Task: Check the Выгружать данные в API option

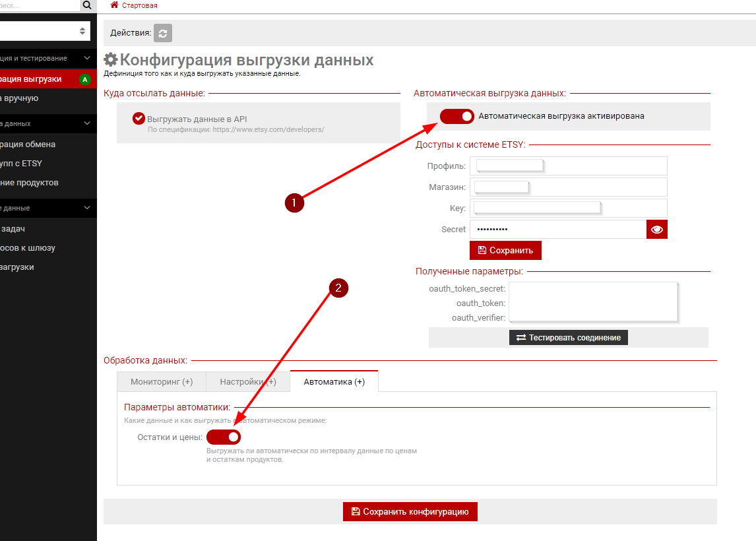Action: (139, 118)
